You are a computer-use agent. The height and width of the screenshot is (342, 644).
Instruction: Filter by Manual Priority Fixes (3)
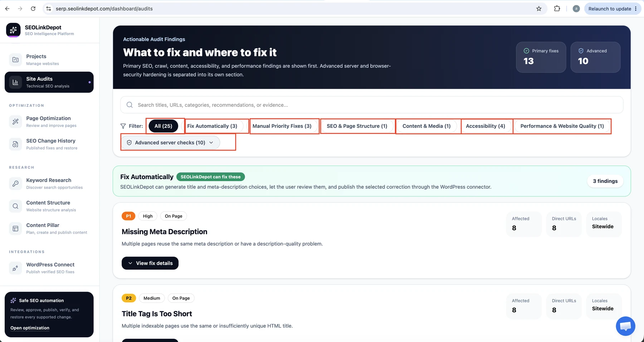coord(282,126)
